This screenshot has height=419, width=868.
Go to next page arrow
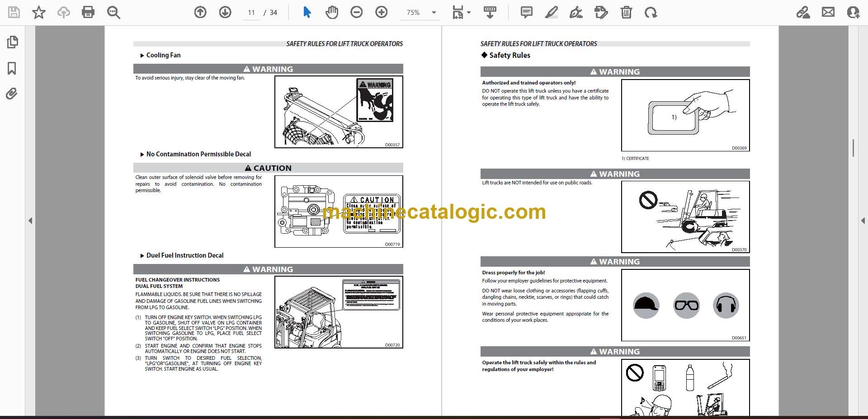[x=225, y=12]
